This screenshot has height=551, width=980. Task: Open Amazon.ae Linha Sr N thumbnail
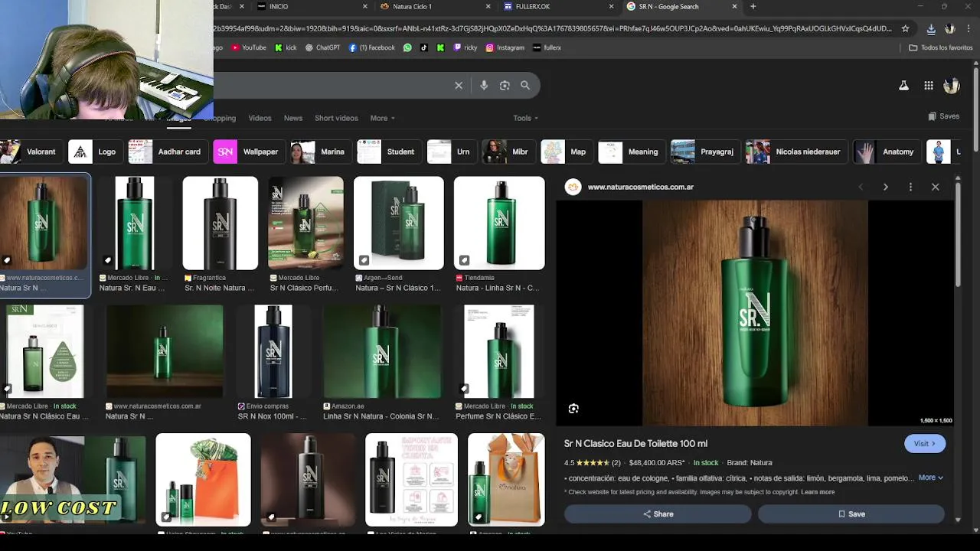[381, 352]
